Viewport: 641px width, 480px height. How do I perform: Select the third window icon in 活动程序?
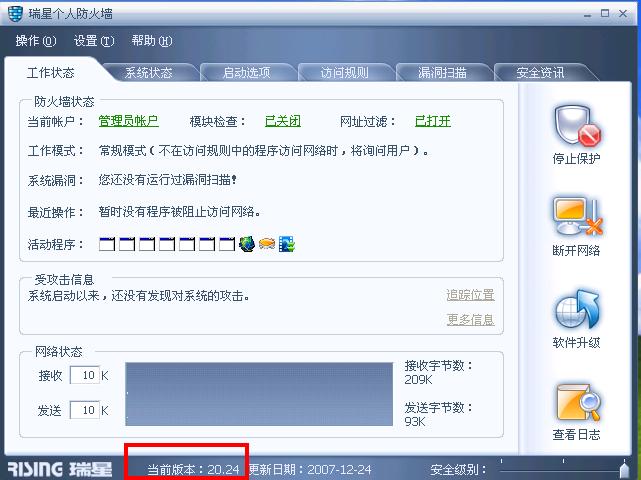click(x=147, y=244)
